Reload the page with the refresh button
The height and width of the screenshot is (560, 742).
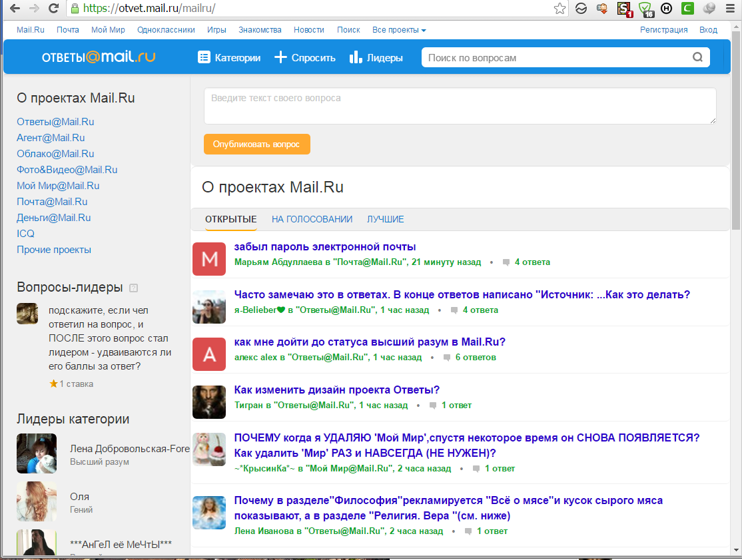54,9
